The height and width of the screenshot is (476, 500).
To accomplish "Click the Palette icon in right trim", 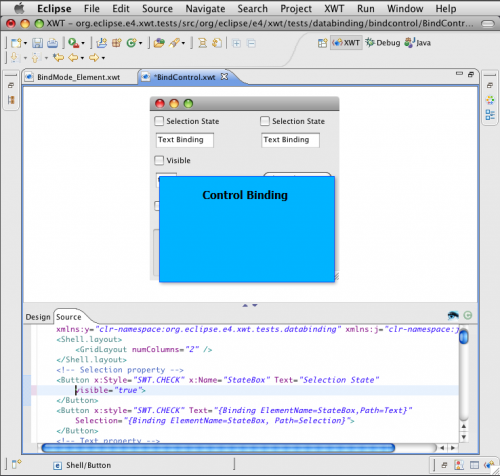I will pyautogui.click(x=490, y=100).
